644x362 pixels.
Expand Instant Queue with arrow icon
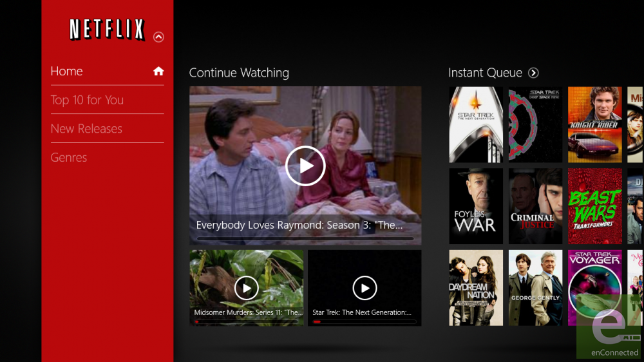(533, 73)
